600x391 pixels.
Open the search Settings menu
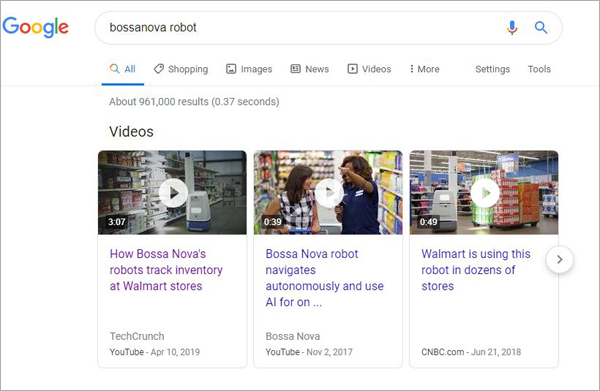pyautogui.click(x=492, y=69)
